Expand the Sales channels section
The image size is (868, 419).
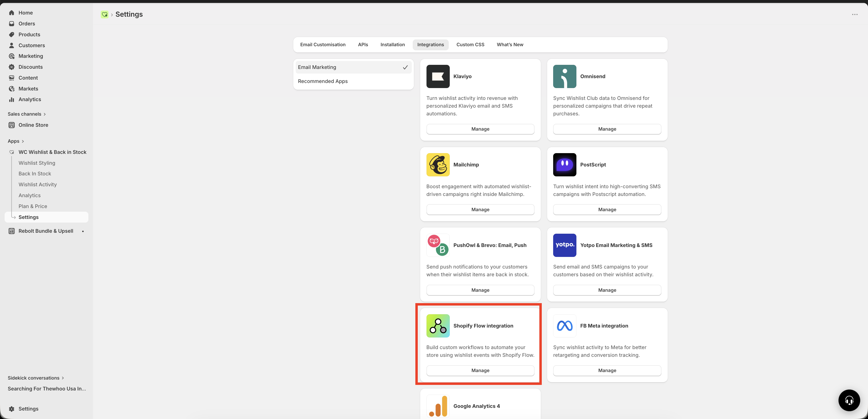click(x=27, y=114)
